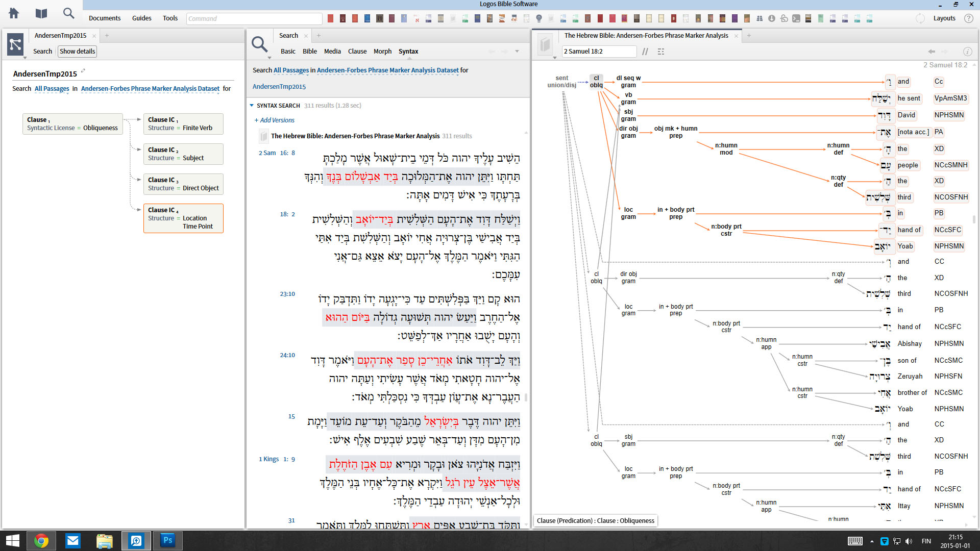Close the AndersenTmp2015 tab
This screenshot has height=551, width=980.
(x=94, y=36)
